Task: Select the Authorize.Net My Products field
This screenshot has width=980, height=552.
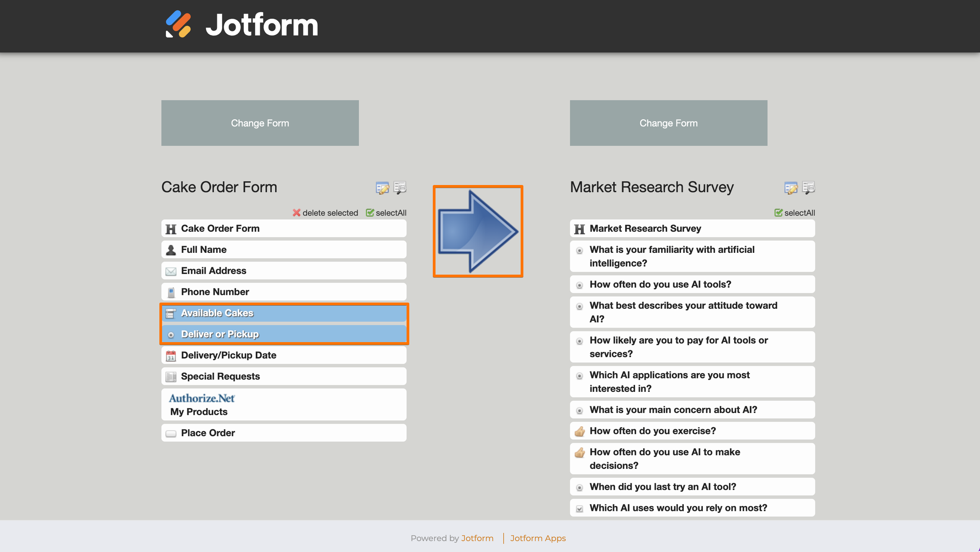Action: pyautogui.click(x=284, y=405)
